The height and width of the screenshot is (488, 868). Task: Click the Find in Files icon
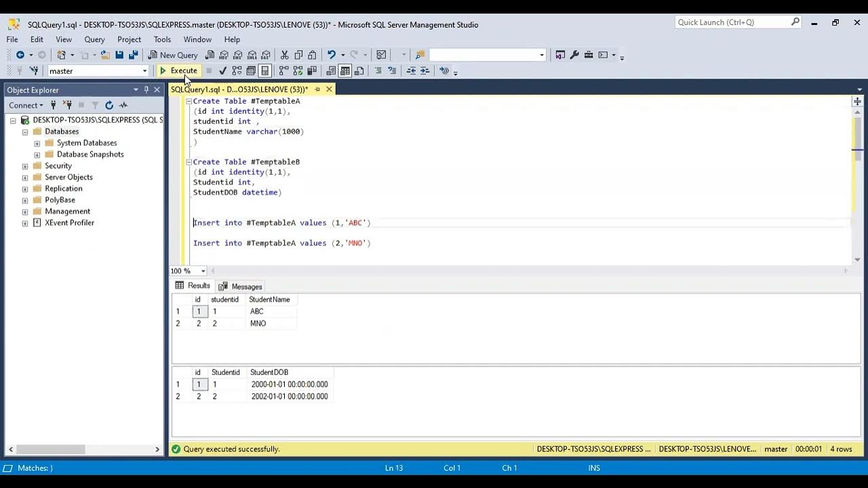tap(420, 55)
